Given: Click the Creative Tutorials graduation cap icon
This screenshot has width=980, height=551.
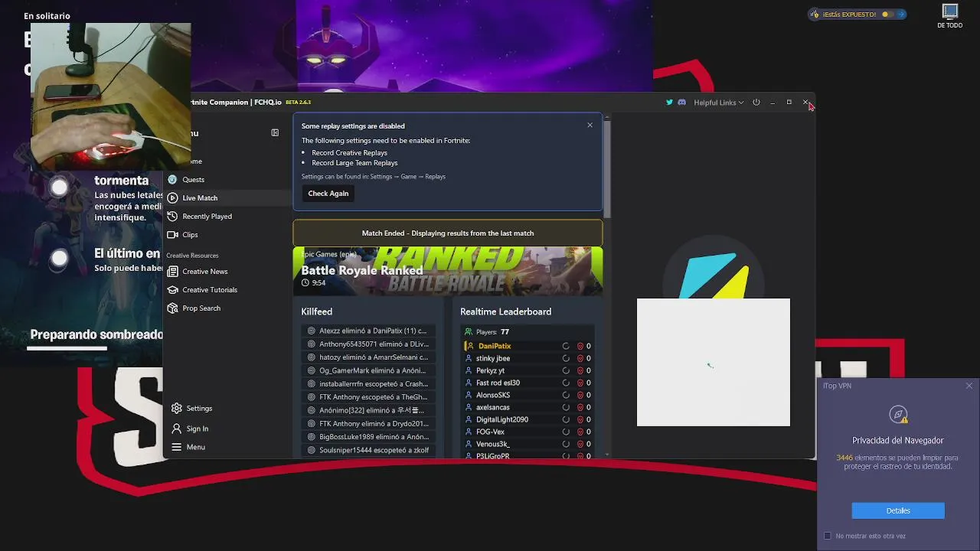Looking at the screenshot, I should (172, 290).
